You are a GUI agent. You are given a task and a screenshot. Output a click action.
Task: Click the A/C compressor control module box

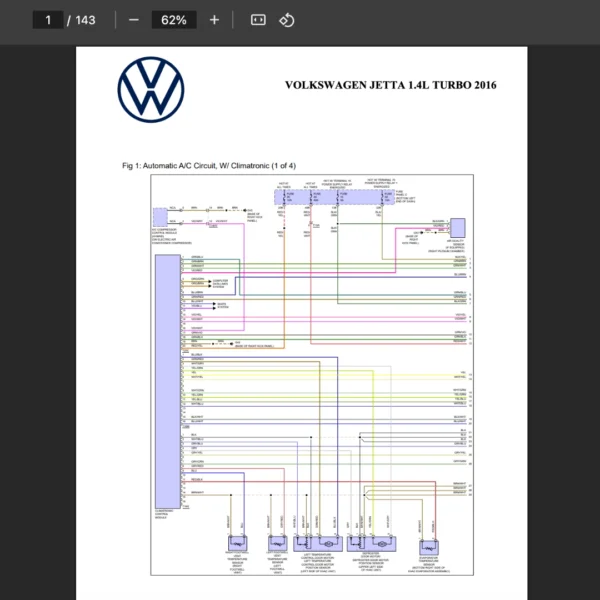(x=160, y=217)
